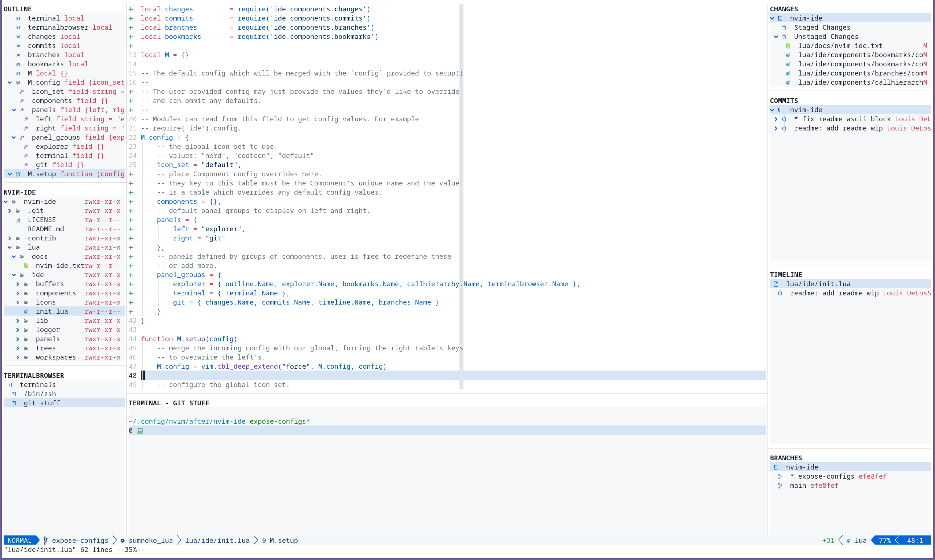The width and height of the screenshot is (935, 560).
Task: Open Staged Changes section
Action: [x=822, y=27]
